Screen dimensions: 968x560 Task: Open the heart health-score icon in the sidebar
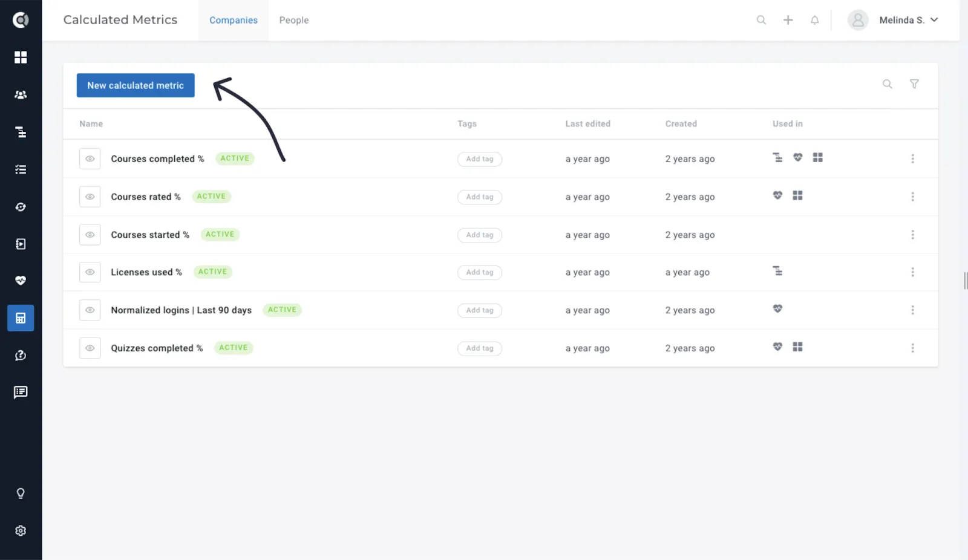click(21, 281)
